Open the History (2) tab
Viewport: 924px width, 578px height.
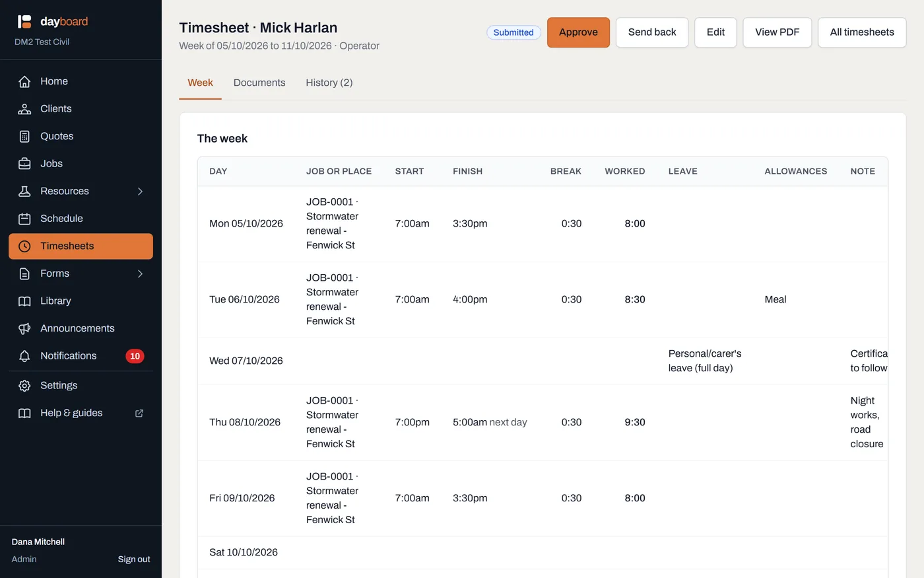coord(329,83)
